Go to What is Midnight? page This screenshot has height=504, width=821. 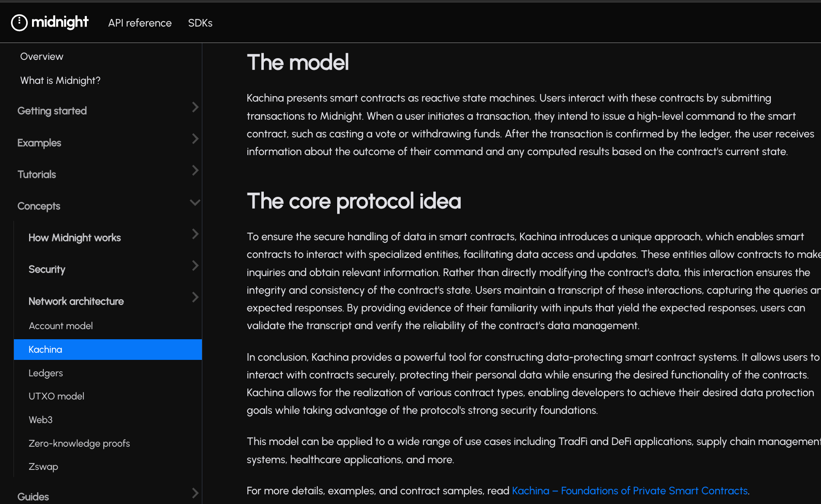pos(60,80)
